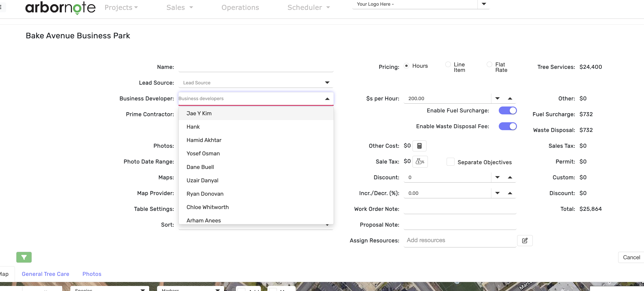Click the $s per Hour field
The image size is (644, 291).
(x=447, y=99)
